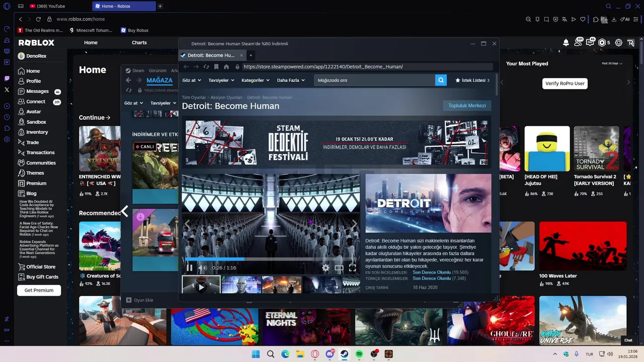Toggle fullscreen on the trailer player
The image size is (644, 362).
(353, 268)
